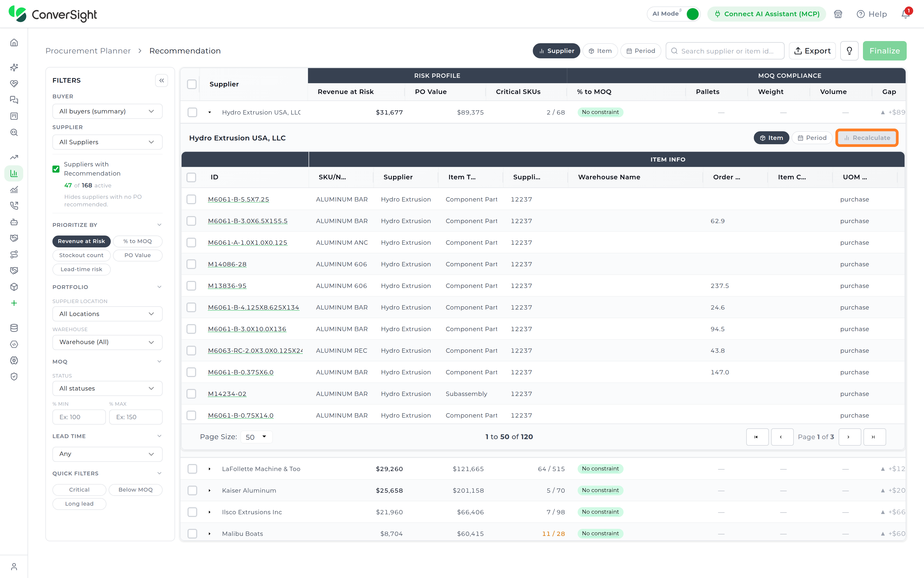The width and height of the screenshot is (924, 578).
Task: Check the Hydro Extrusion USA supplier row checkbox
Action: [192, 112]
